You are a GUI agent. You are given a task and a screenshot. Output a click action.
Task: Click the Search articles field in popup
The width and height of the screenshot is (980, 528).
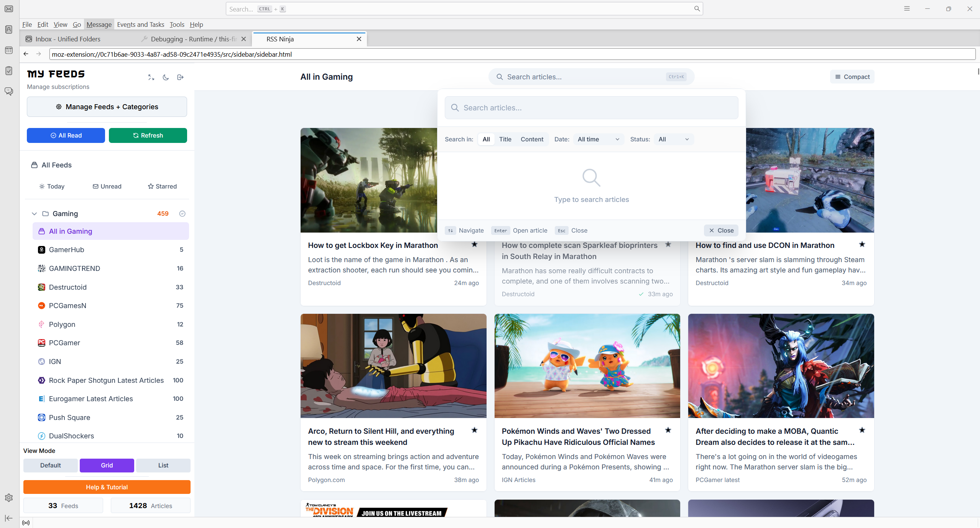click(x=591, y=108)
